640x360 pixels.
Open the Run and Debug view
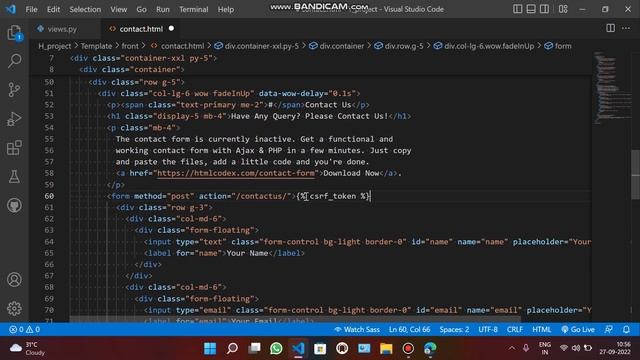14,119
